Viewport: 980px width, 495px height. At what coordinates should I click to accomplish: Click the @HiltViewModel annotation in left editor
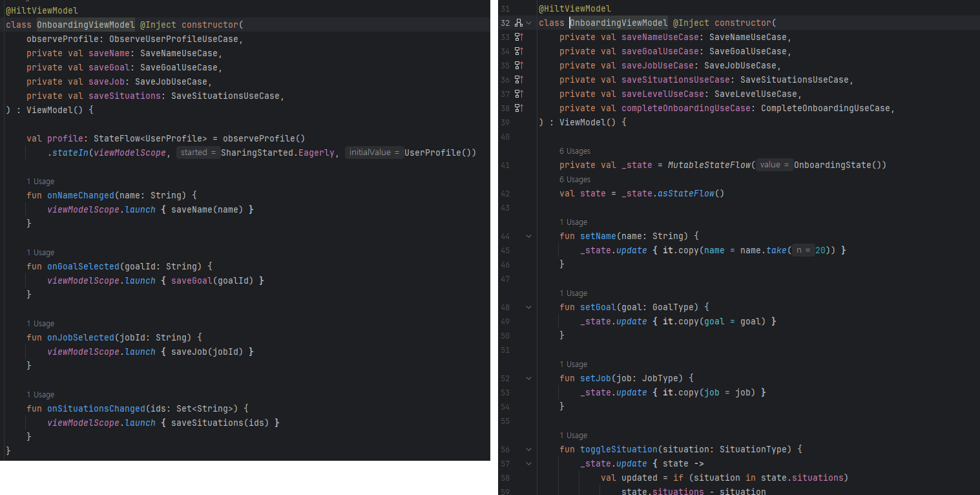42,10
